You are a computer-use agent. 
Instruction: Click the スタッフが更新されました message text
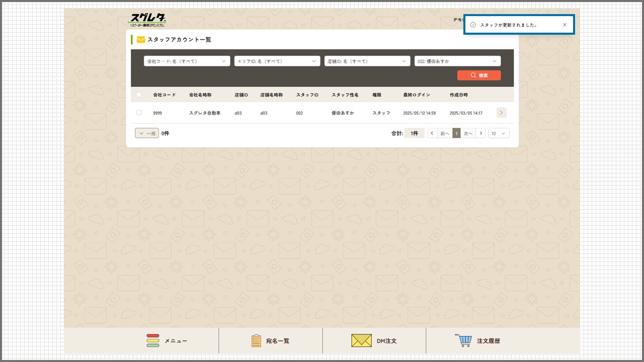tap(508, 25)
